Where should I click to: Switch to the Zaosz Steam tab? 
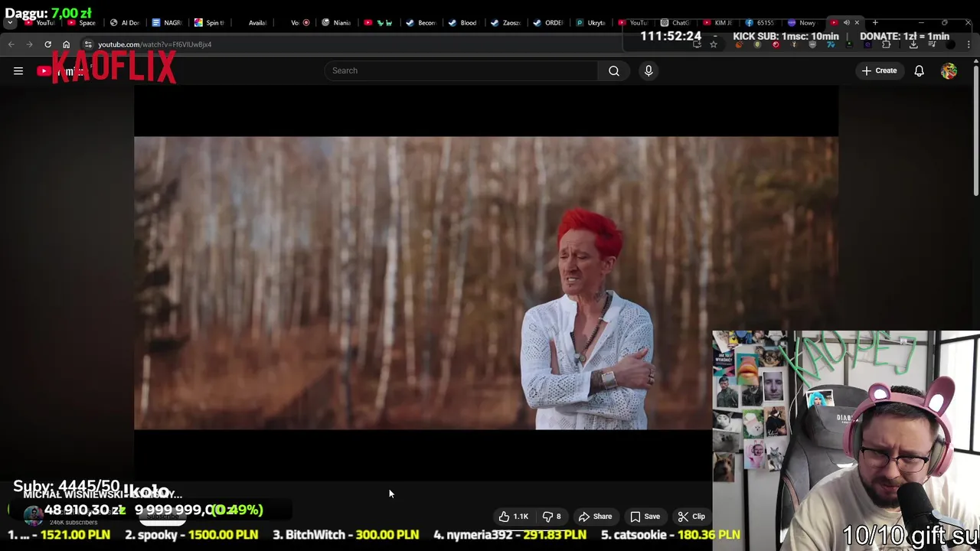pyautogui.click(x=506, y=23)
